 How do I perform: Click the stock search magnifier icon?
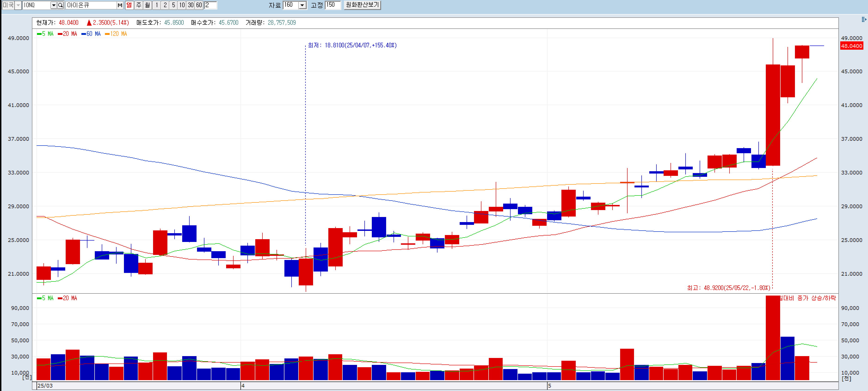coord(61,5)
